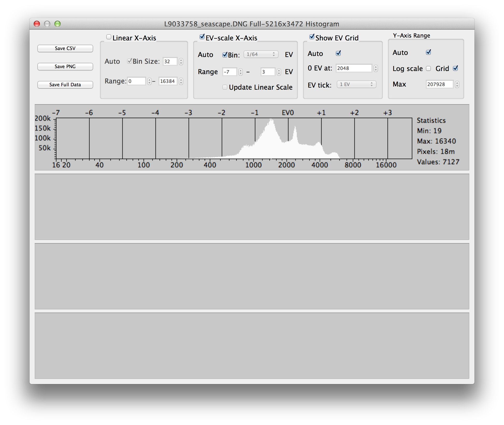Open the Bin 1/64 EV dropdown

click(x=261, y=54)
